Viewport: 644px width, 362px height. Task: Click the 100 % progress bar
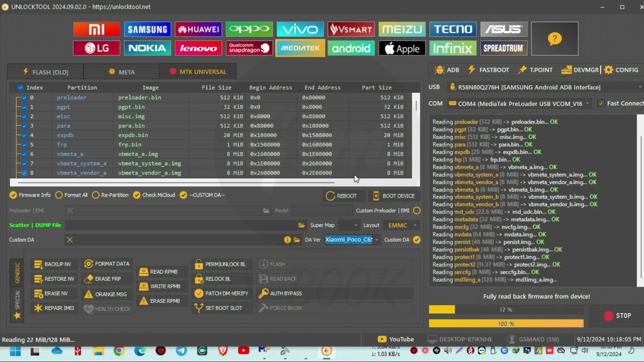coord(506,324)
